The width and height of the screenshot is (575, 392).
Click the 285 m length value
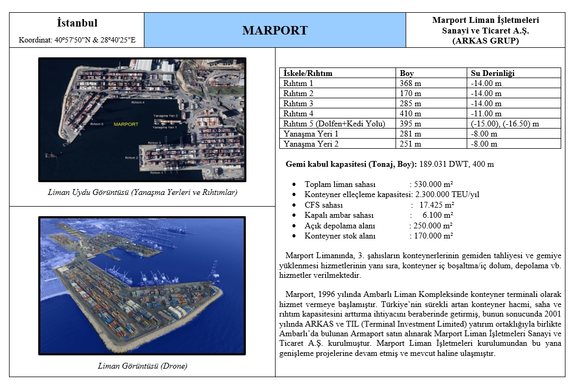[x=410, y=104]
